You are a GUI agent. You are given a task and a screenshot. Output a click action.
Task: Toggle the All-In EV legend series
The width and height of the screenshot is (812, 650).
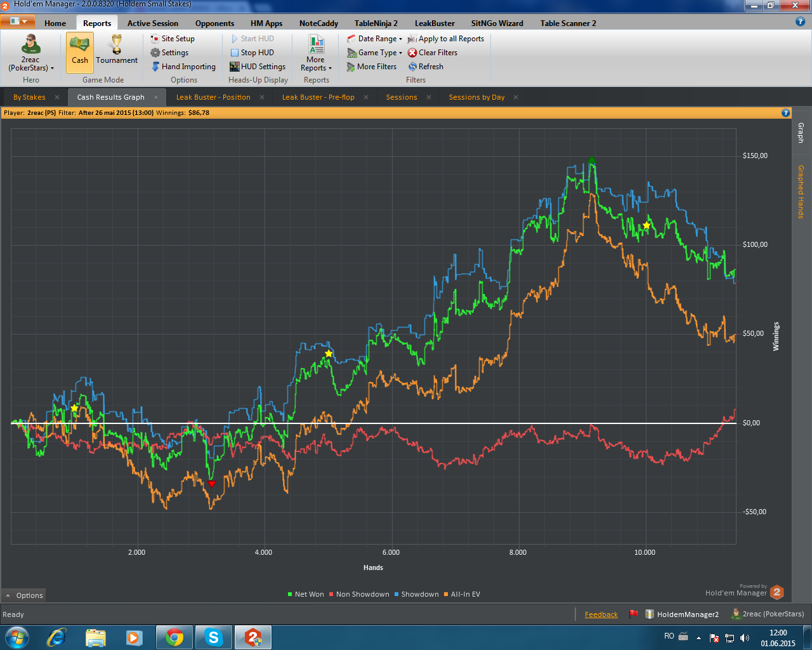pyautogui.click(x=462, y=595)
